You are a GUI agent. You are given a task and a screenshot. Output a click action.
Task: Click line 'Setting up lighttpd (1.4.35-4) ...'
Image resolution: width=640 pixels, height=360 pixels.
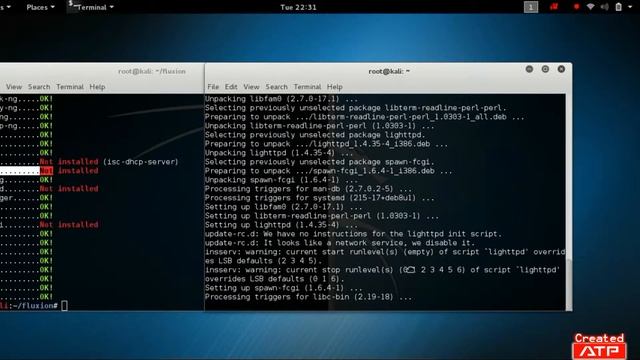point(281,224)
